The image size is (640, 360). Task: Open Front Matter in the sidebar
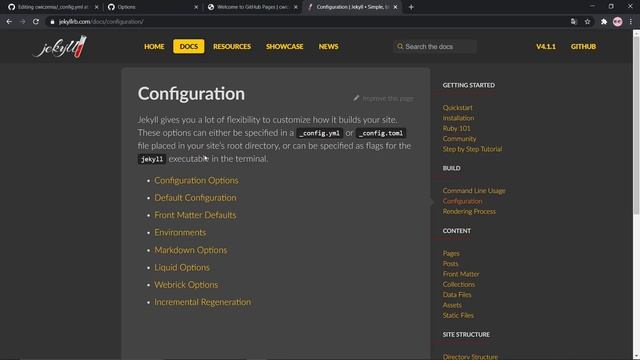(x=461, y=274)
